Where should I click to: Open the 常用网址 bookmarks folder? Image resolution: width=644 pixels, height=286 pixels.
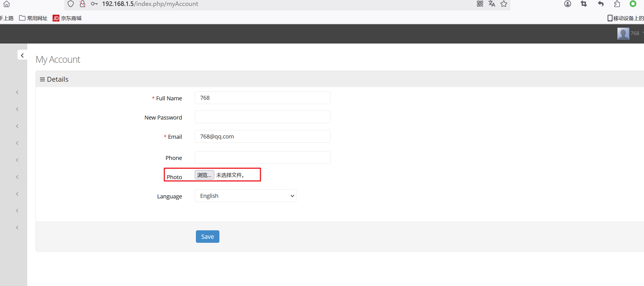click(33, 18)
